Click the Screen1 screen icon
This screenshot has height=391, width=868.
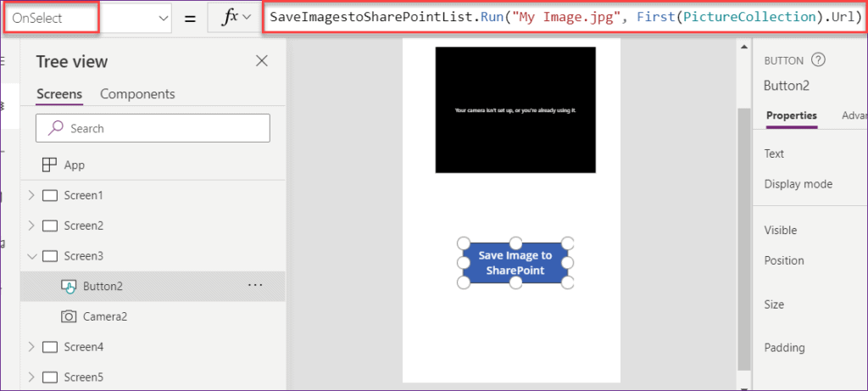(x=50, y=195)
